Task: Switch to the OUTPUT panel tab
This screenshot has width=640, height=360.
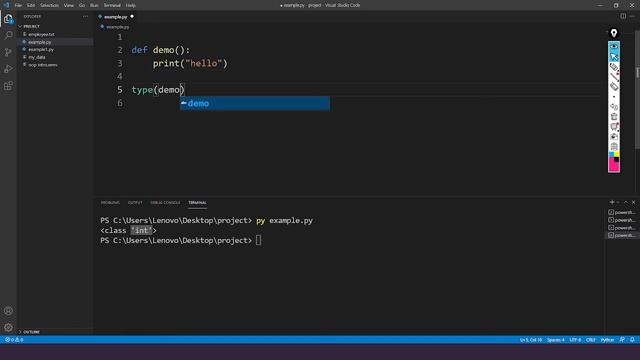Action: (135, 202)
